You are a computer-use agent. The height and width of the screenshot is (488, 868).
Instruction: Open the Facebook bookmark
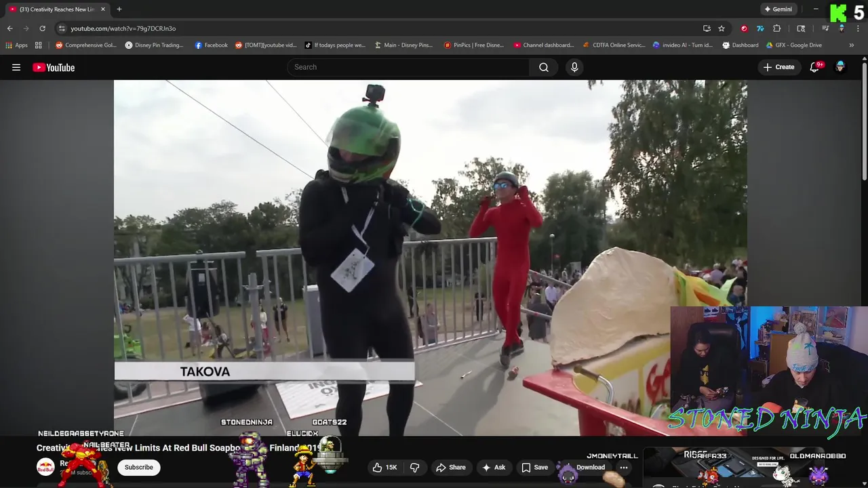click(x=212, y=45)
